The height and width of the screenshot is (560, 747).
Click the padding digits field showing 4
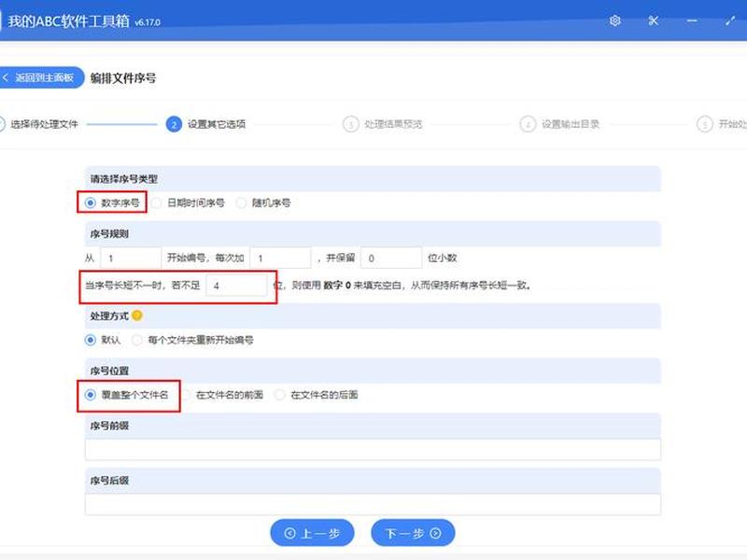pos(236,286)
